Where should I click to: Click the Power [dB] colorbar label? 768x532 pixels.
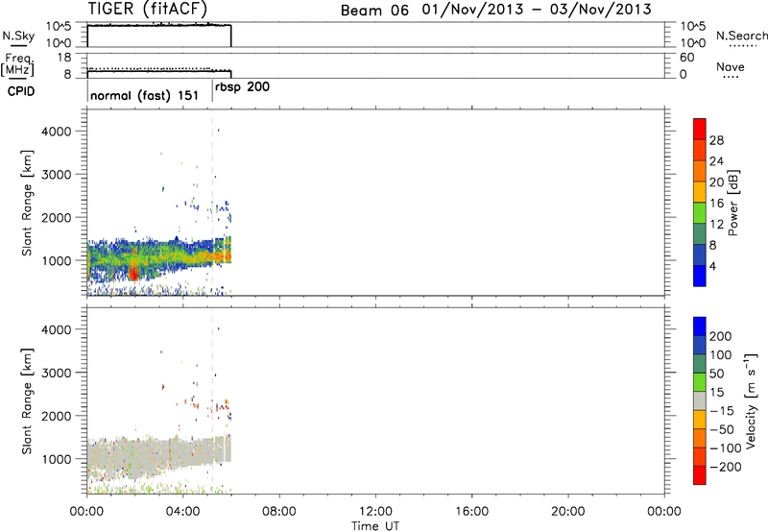[x=732, y=203]
